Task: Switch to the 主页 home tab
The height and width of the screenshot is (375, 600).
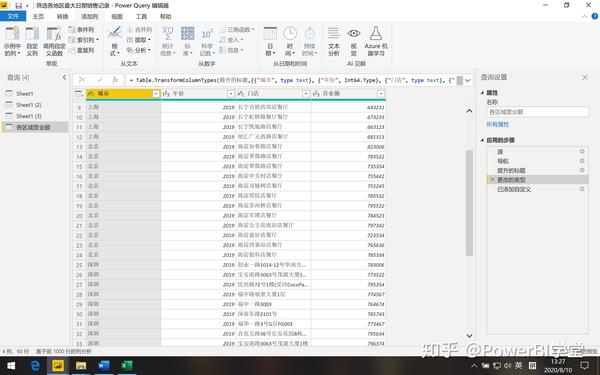Action: click(38, 16)
